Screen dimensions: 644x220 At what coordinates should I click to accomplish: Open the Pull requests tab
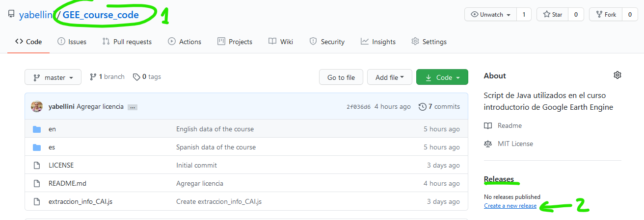click(x=127, y=42)
